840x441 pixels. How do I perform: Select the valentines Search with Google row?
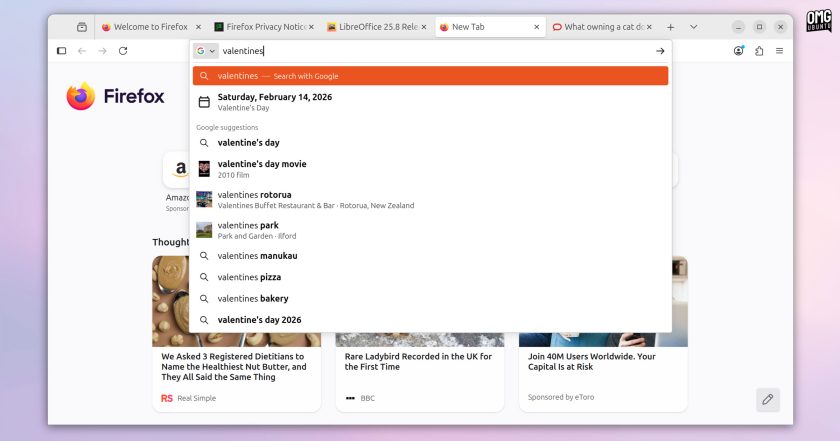click(x=430, y=76)
